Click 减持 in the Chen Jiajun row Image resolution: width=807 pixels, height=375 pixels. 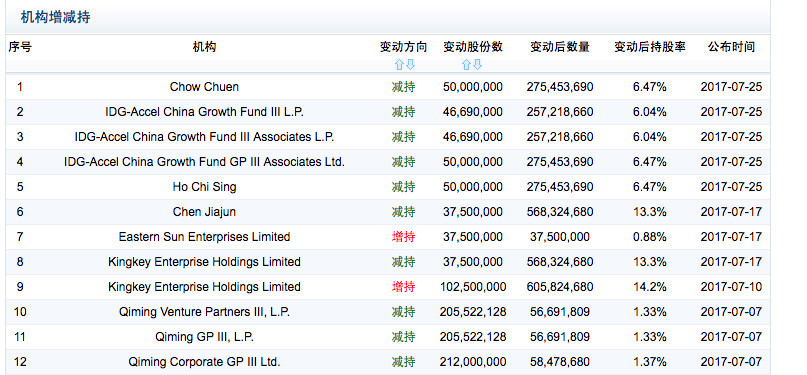coord(404,211)
